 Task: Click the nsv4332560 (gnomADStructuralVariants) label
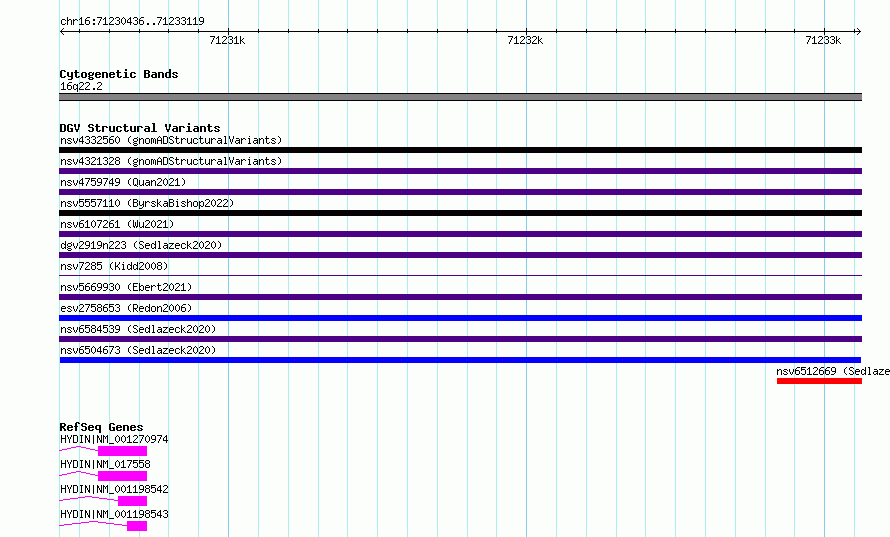pos(171,140)
